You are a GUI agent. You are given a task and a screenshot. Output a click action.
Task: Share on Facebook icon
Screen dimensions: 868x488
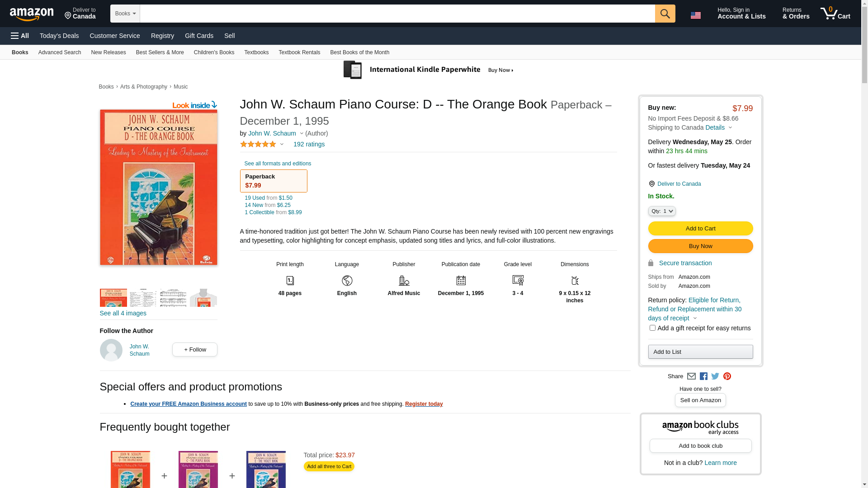703,376
